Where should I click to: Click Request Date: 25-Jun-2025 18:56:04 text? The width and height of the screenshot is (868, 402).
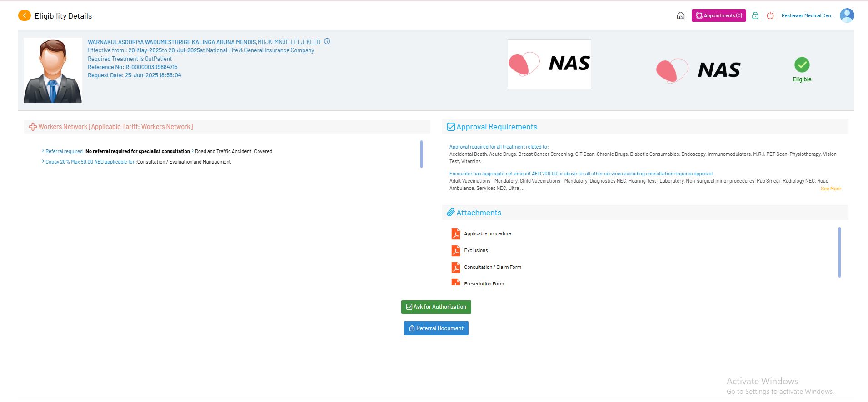tap(135, 75)
